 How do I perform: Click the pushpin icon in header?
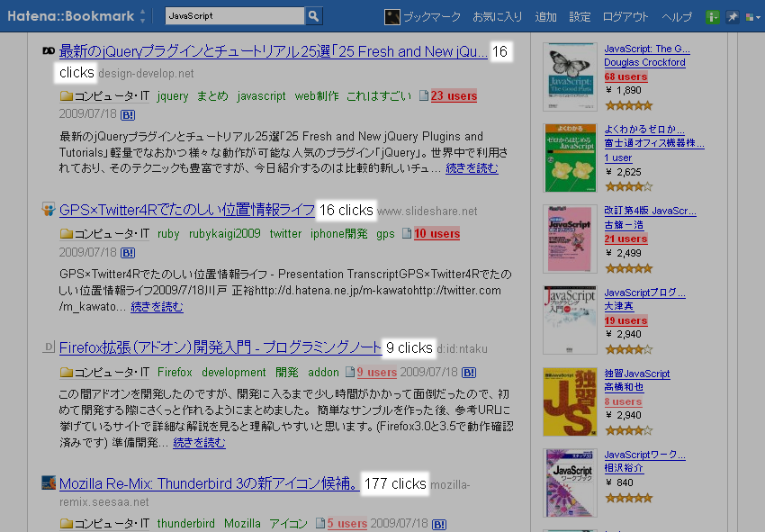(732, 17)
